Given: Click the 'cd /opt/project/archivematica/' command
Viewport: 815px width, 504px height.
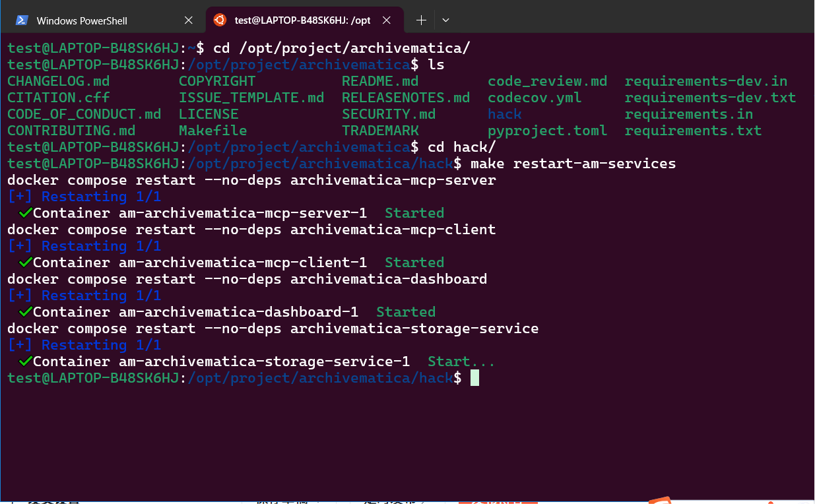Looking at the screenshot, I should [x=342, y=48].
